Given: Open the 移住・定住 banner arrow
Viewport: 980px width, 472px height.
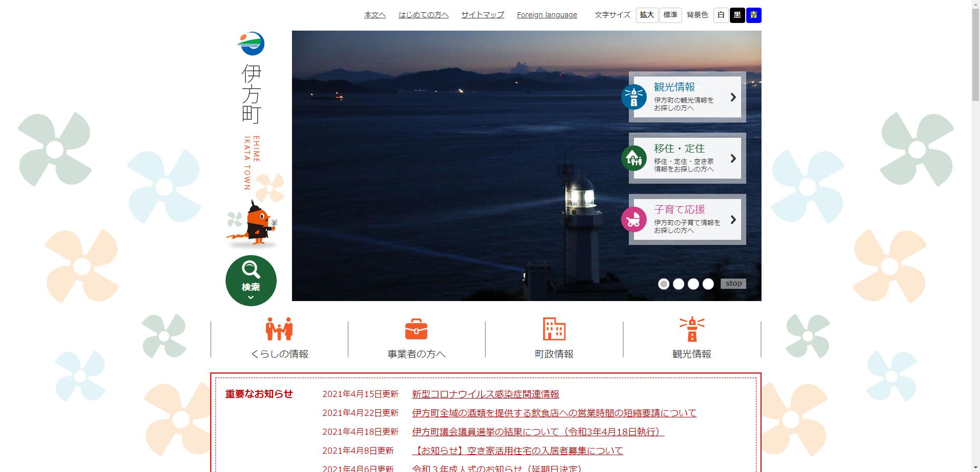Looking at the screenshot, I should click(733, 158).
